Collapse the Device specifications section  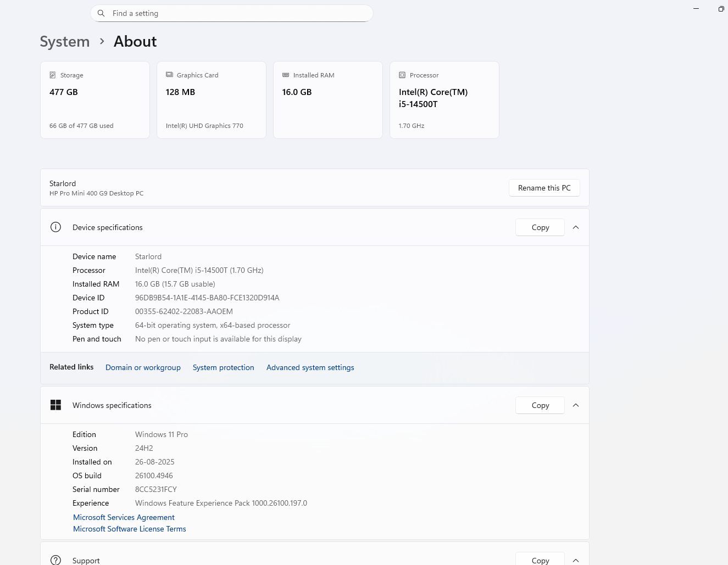(576, 227)
